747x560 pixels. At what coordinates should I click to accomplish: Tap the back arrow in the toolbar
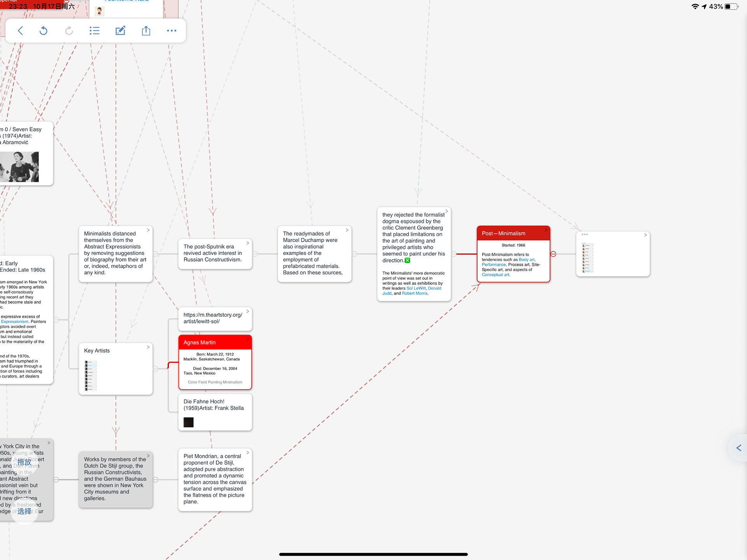tap(21, 31)
